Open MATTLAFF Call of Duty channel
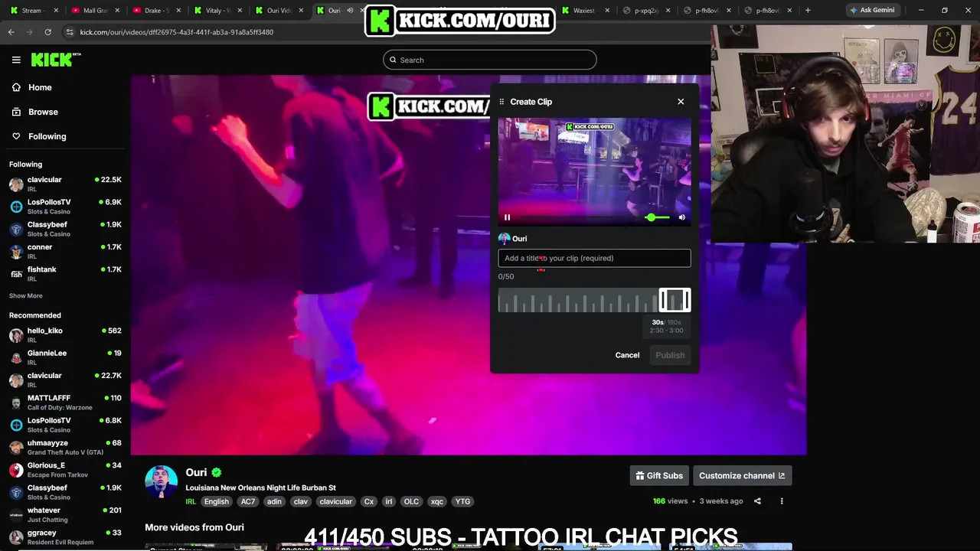This screenshot has width=980, height=551. click(x=65, y=403)
